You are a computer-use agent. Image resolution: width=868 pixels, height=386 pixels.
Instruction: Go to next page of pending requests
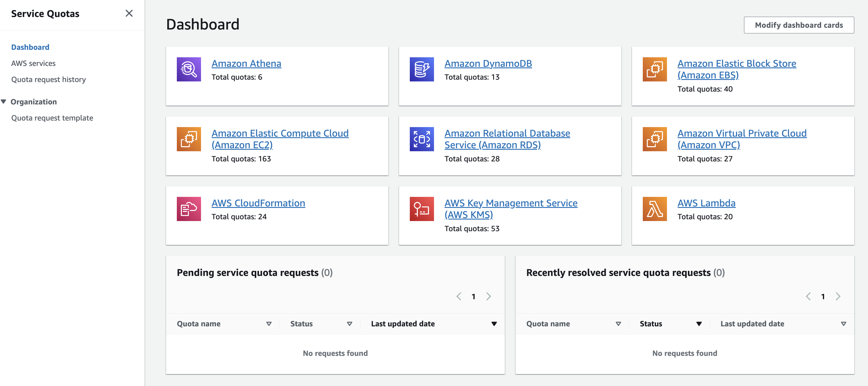pyautogui.click(x=489, y=297)
